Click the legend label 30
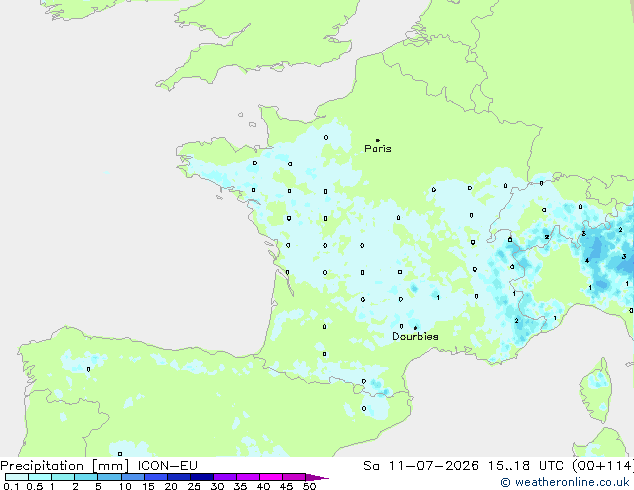 point(217,486)
